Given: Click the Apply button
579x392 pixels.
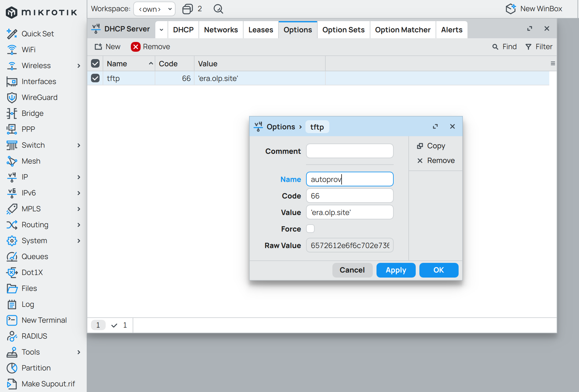Looking at the screenshot, I should (x=395, y=270).
